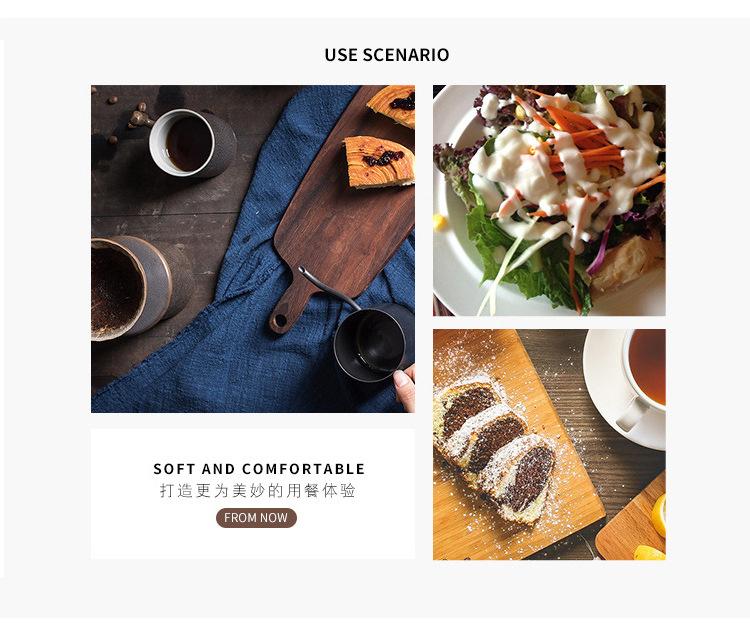
Task: Select the SOFT AND COMFORTABLE headline
Action: point(259,469)
